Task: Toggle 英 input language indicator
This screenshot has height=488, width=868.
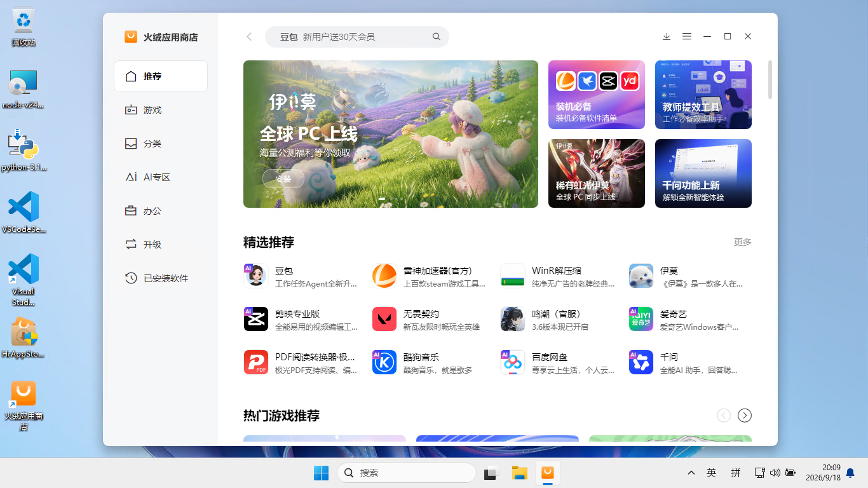Action: [x=711, y=473]
